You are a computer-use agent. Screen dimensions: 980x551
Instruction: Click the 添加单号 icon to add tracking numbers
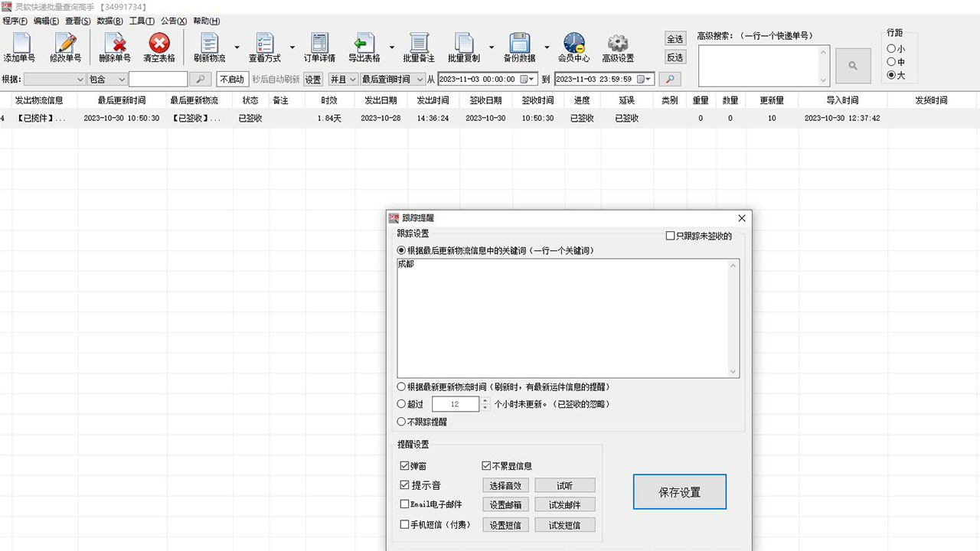(19, 47)
